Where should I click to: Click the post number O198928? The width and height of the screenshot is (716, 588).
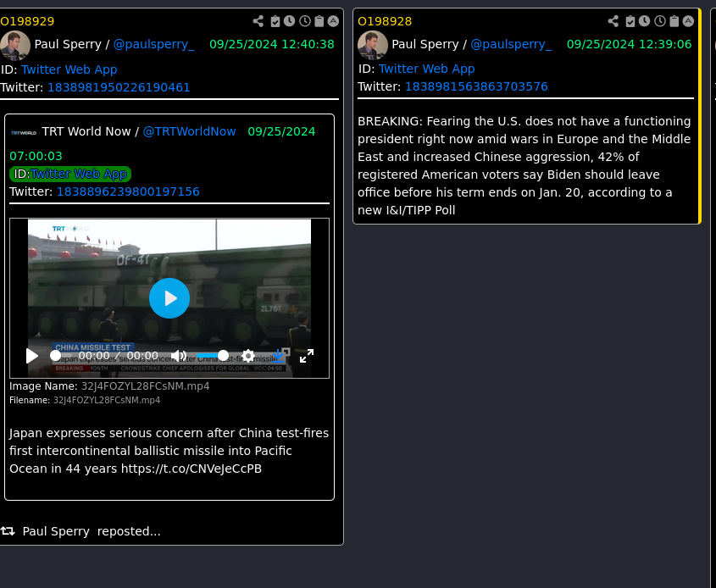tap(385, 21)
